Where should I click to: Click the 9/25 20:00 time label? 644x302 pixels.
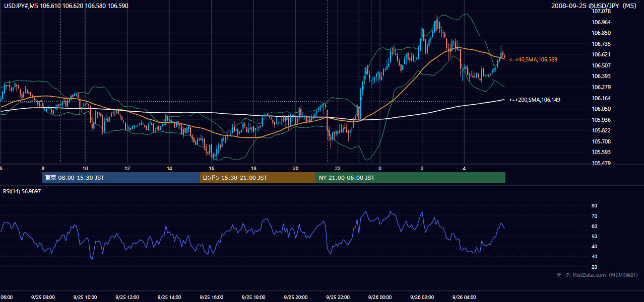point(295,297)
